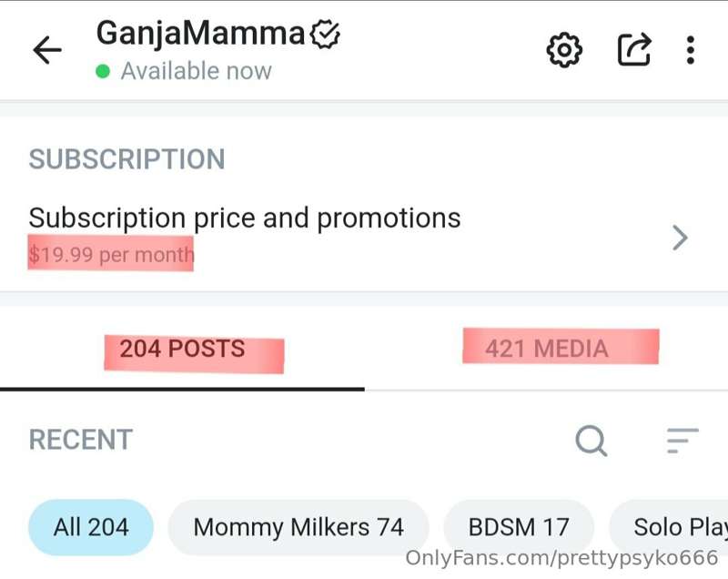
Task: Select the Solo Play filter chip
Action: [669, 527]
